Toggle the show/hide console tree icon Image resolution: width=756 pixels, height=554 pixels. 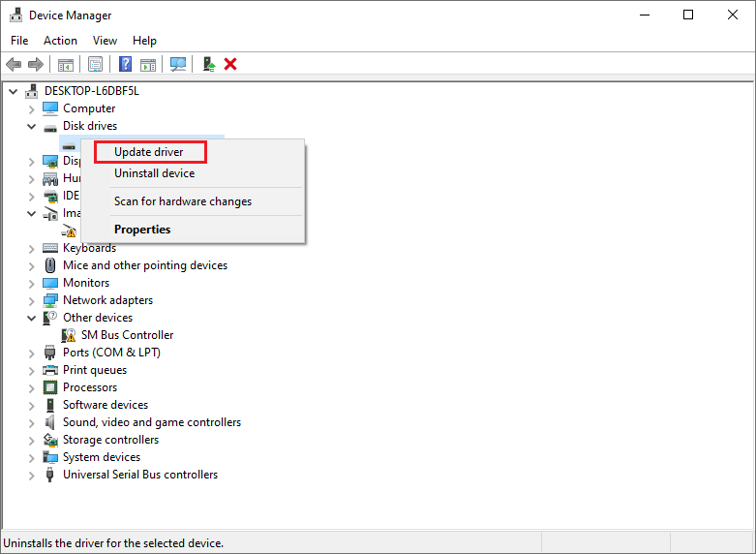click(66, 64)
